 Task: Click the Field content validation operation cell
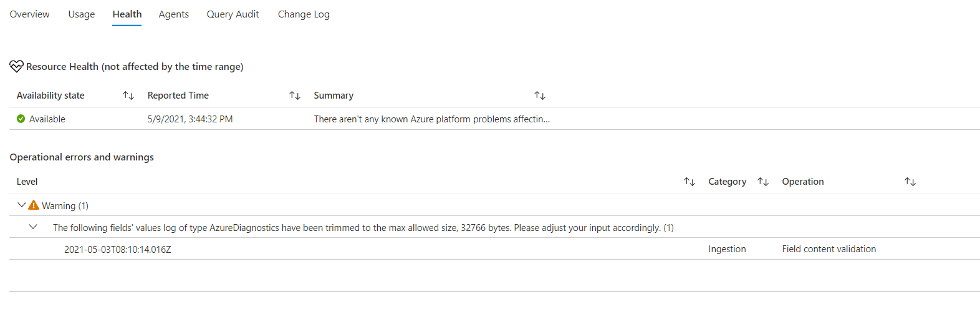[829, 249]
